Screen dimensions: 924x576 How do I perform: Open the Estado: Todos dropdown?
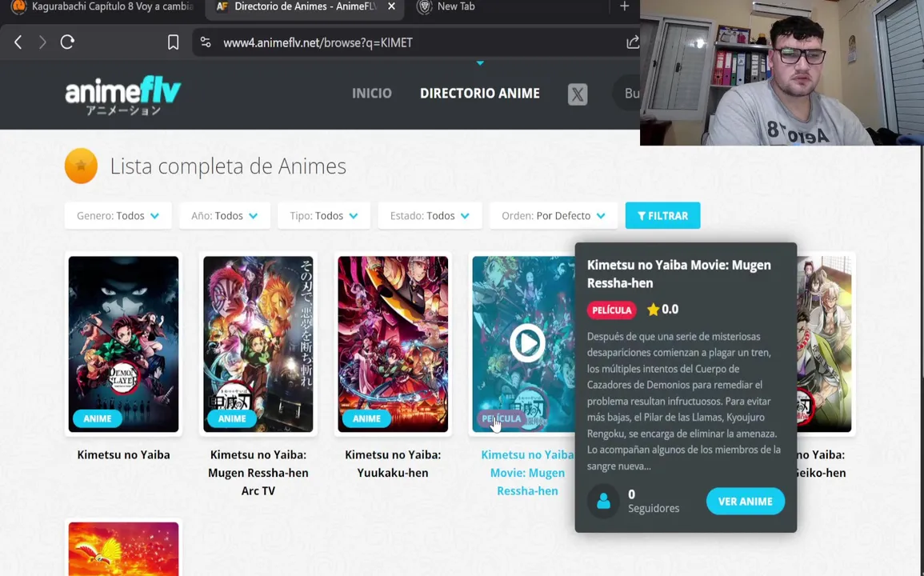click(x=430, y=216)
